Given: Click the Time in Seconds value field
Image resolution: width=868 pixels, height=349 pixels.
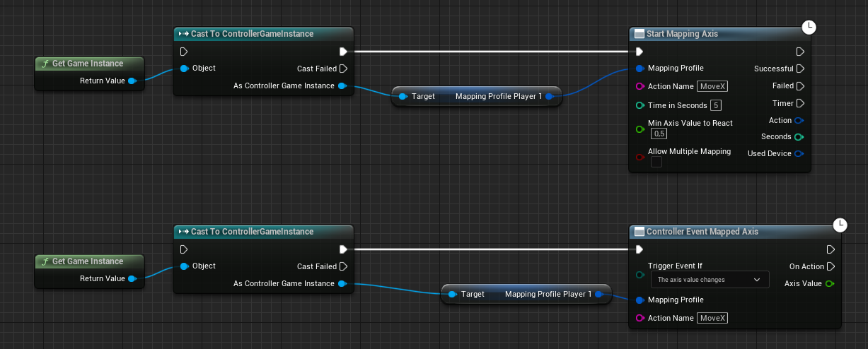Looking at the screenshot, I should tap(716, 105).
